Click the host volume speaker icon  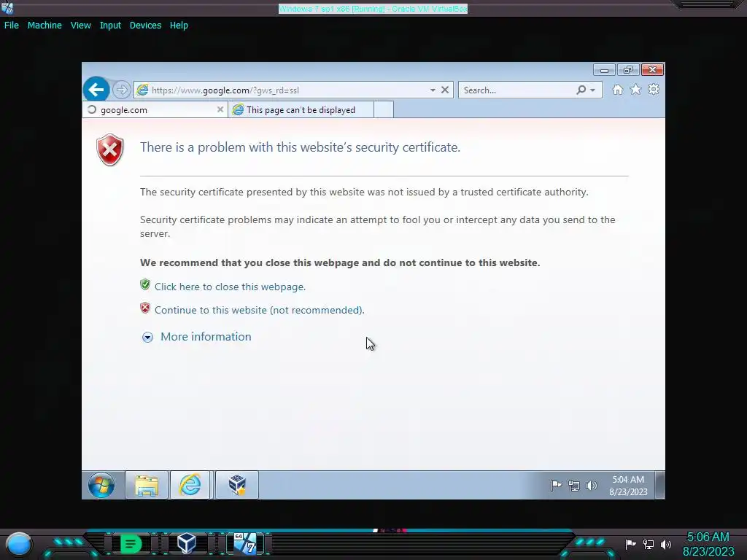pos(666,544)
